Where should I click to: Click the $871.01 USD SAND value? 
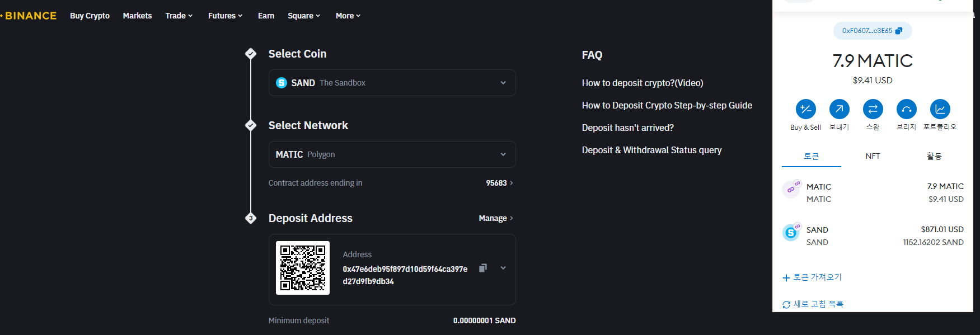pos(943,229)
